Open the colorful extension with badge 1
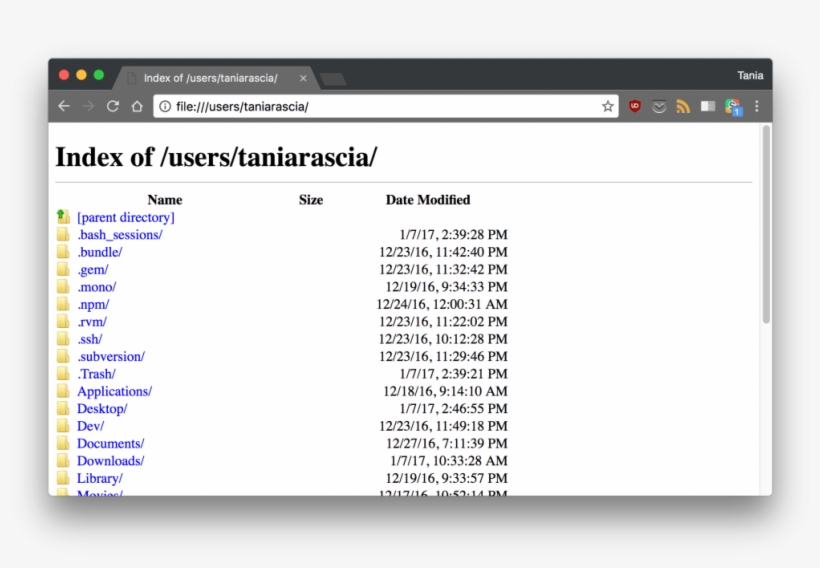 733,107
